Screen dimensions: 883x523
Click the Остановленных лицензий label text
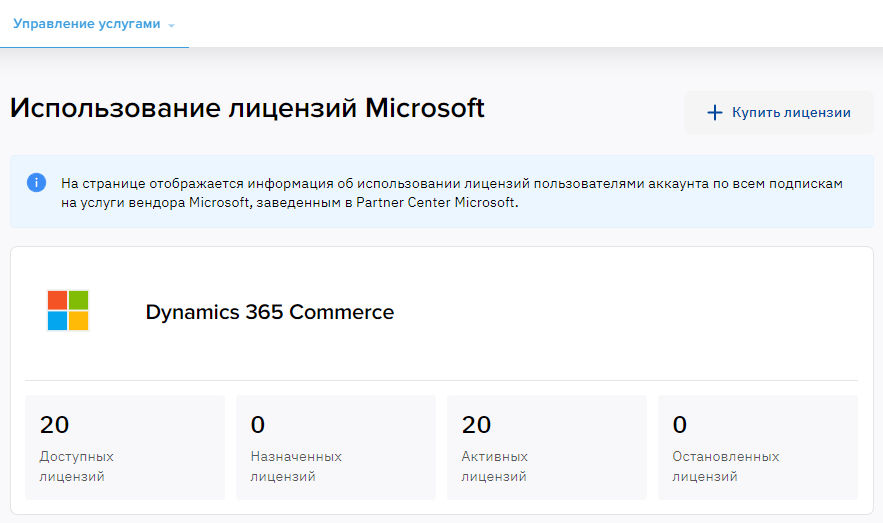point(726,466)
